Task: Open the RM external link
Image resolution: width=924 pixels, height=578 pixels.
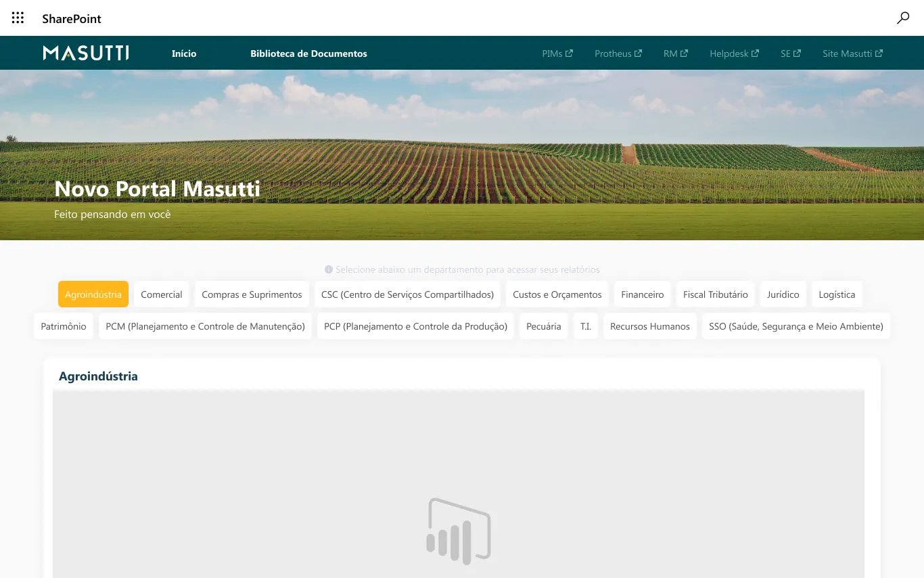Action: pos(676,53)
